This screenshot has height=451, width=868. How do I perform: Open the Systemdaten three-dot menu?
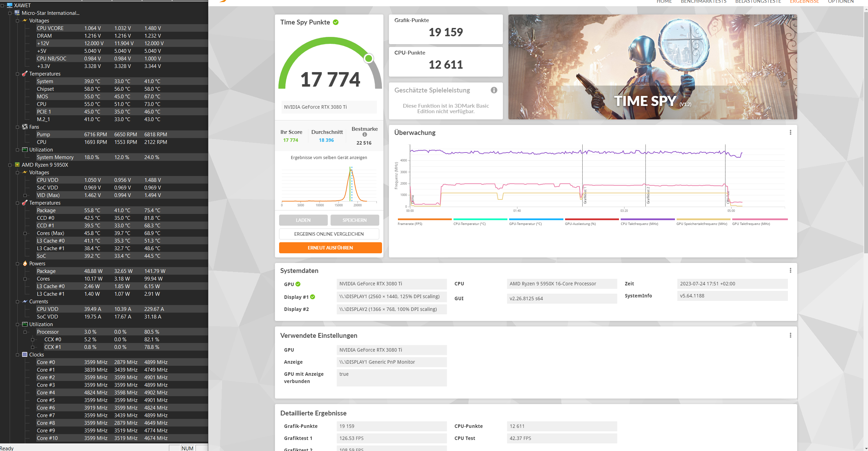point(790,271)
